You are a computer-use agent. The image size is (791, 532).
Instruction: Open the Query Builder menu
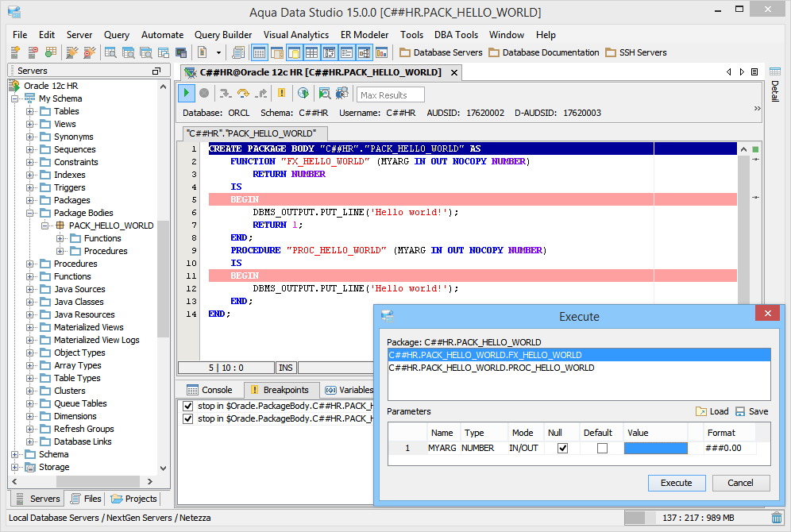pyautogui.click(x=223, y=35)
